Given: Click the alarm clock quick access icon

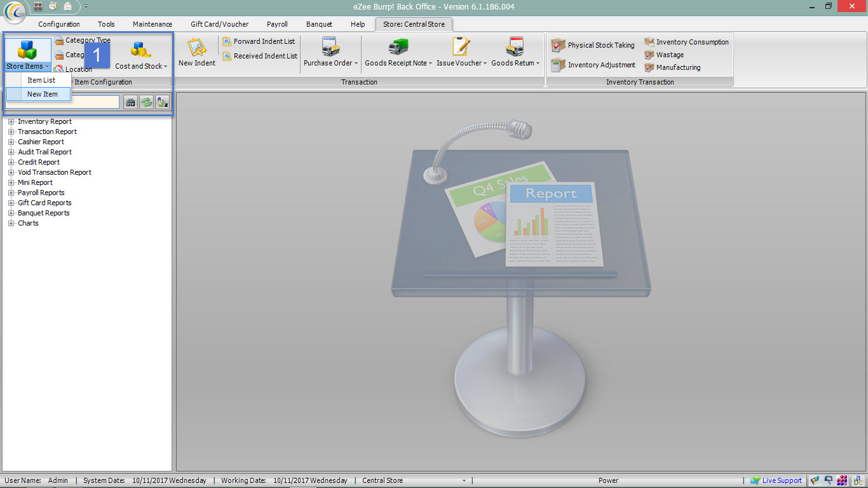Looking at the screenshot, I should click(53, 6).
